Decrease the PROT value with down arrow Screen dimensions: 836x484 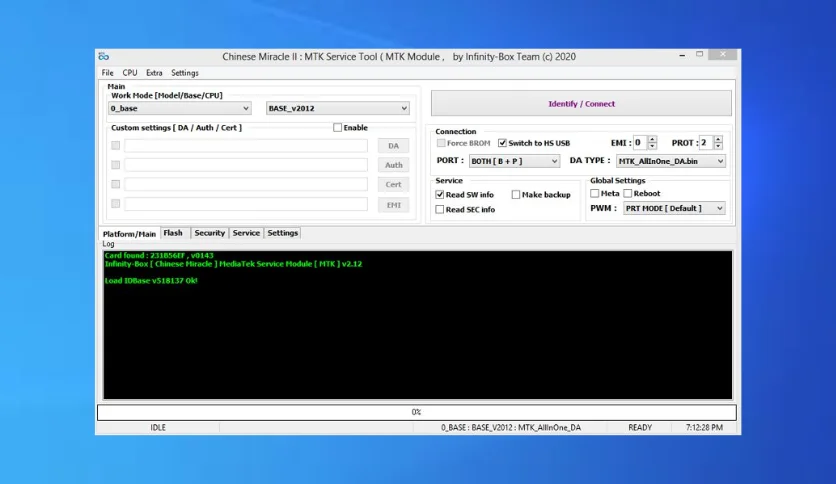click(x=718, y=146)
